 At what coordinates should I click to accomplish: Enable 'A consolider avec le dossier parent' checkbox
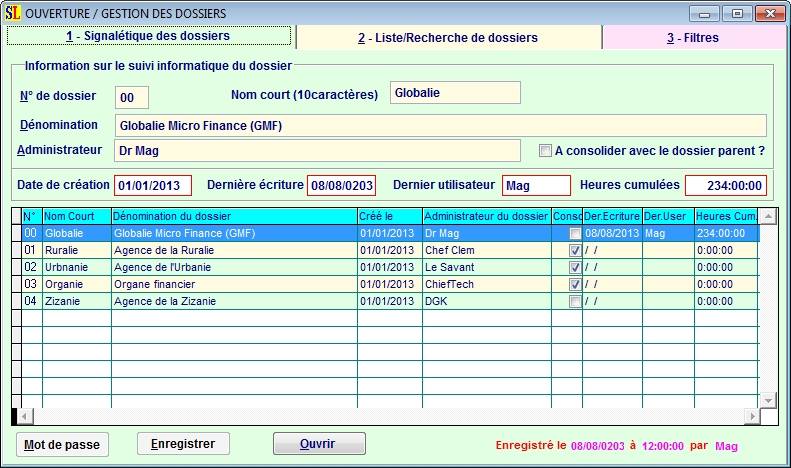[545, 151]
